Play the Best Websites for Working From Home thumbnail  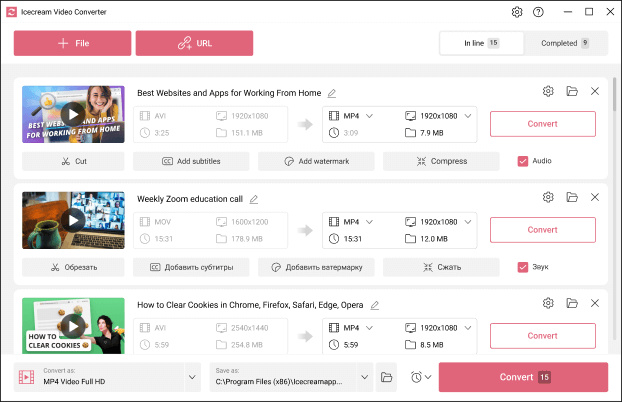[73, 114]
